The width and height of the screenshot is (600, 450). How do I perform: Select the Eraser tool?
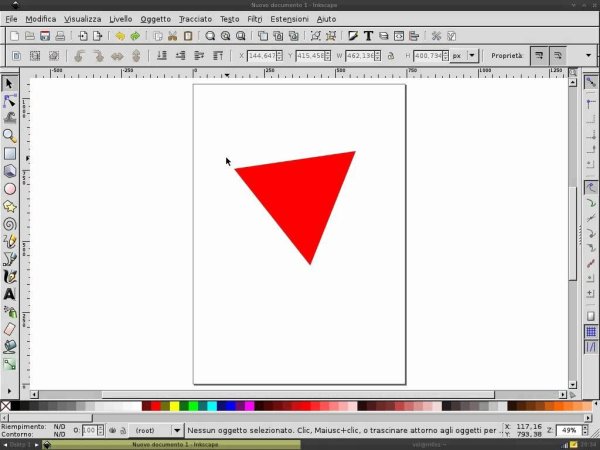[9, 329]
